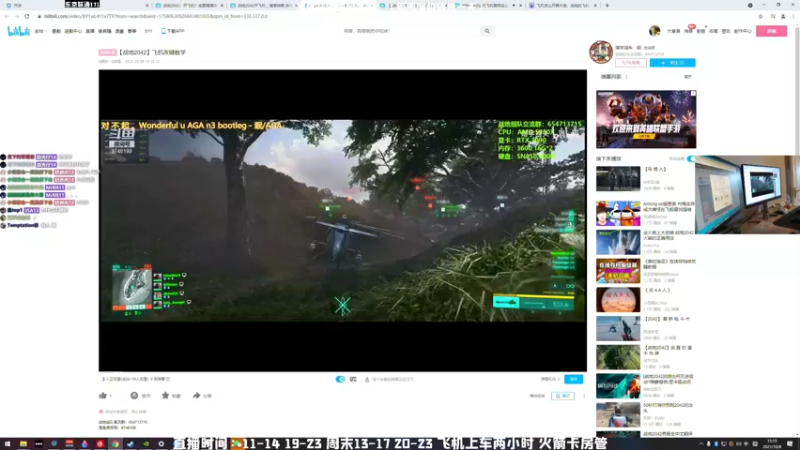Toggle the danmaku display switch
This screenshot has height=450, width=800.
click(x=340, y=379)
